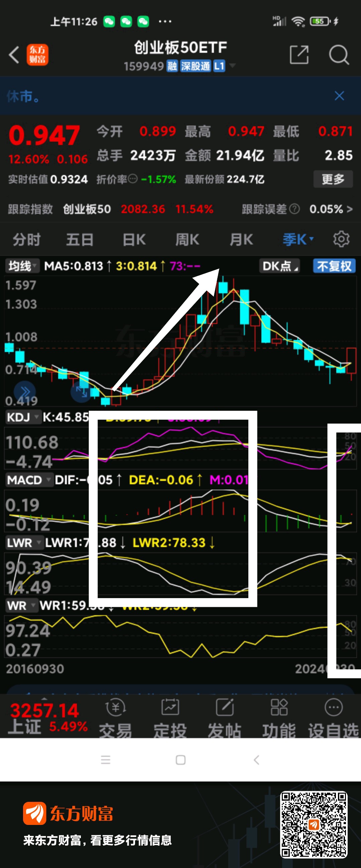
Task: Switch to 分时 chart tab
Action: coord(27,239)
